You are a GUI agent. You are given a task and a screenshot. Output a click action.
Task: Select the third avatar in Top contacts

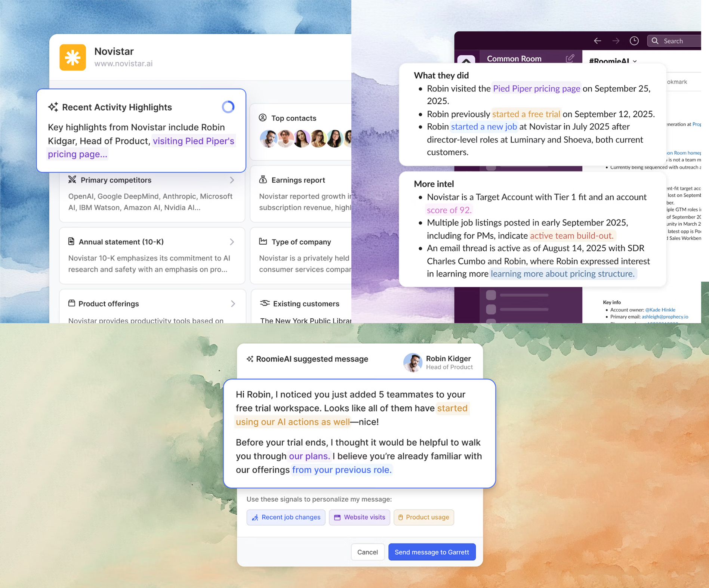point(302,139)
